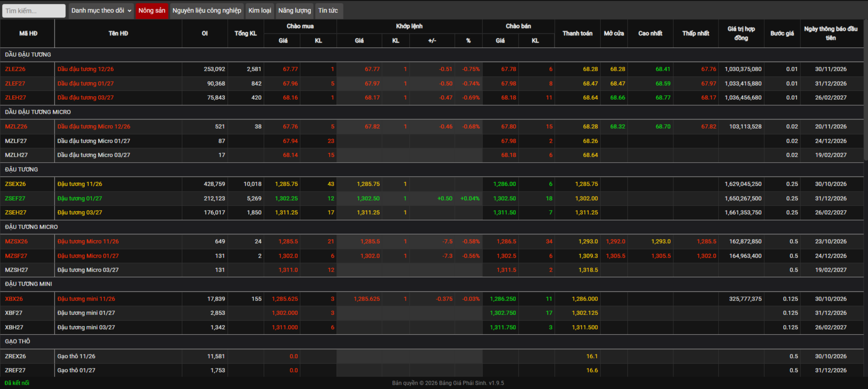Select Đậu tương Micro 01/27 contract name
This screenshot has height=389, width=868.
tap(88, 256)
